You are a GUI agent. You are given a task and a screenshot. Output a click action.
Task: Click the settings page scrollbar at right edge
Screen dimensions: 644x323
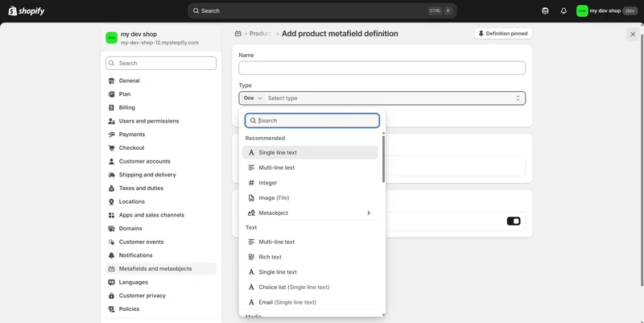pyautogui.click(x=642, y=160)
